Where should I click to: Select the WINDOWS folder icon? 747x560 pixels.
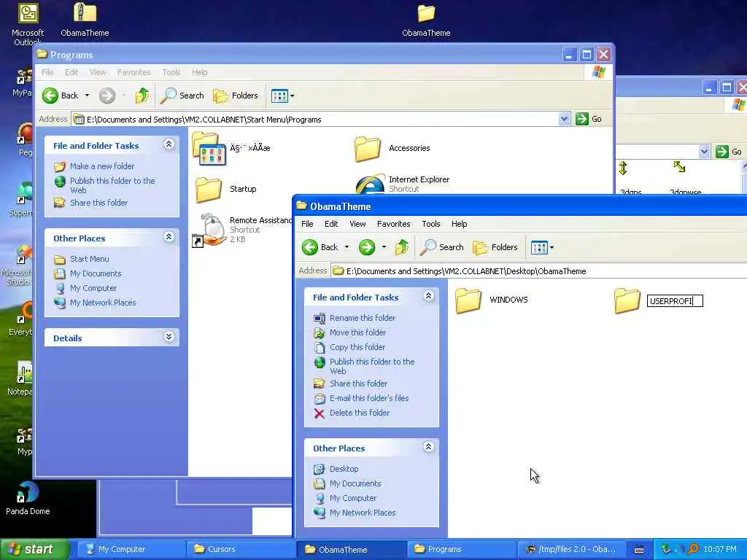coord(468,300)
